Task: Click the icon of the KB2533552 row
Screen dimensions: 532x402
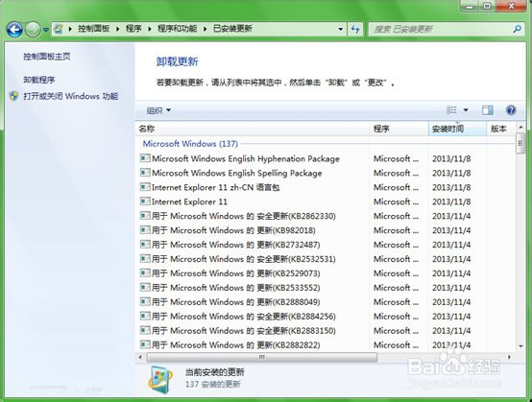Action: pyautogui.click(x=145, y=287)
